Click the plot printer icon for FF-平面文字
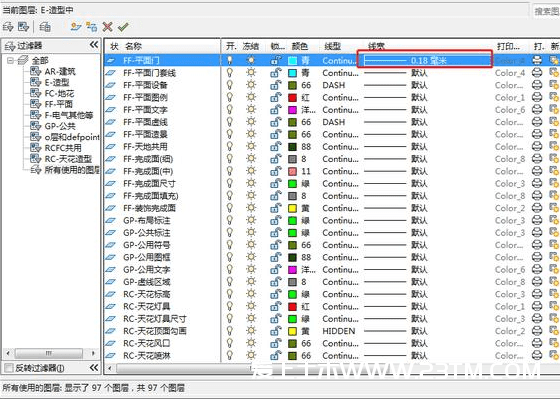Screen dimensions: 560x399 (537, 110)
